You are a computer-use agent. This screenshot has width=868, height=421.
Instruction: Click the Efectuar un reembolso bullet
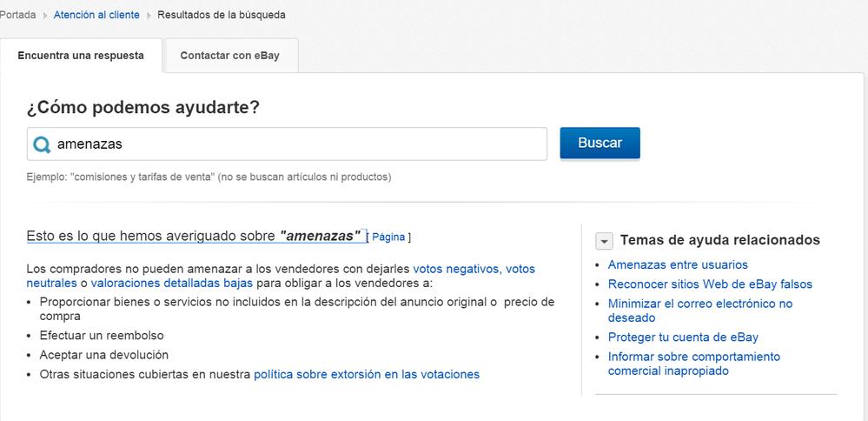tap(102, 336)
